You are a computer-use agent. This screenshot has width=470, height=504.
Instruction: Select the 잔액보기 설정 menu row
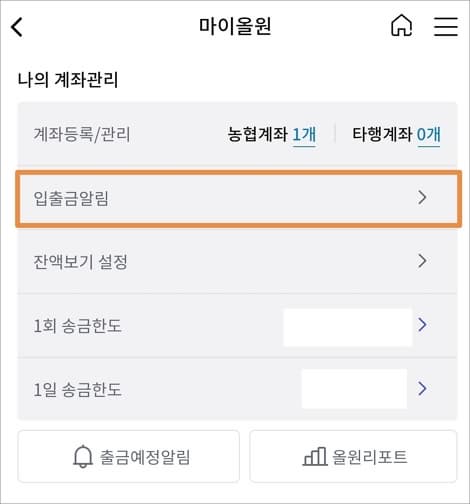(237, 262)
